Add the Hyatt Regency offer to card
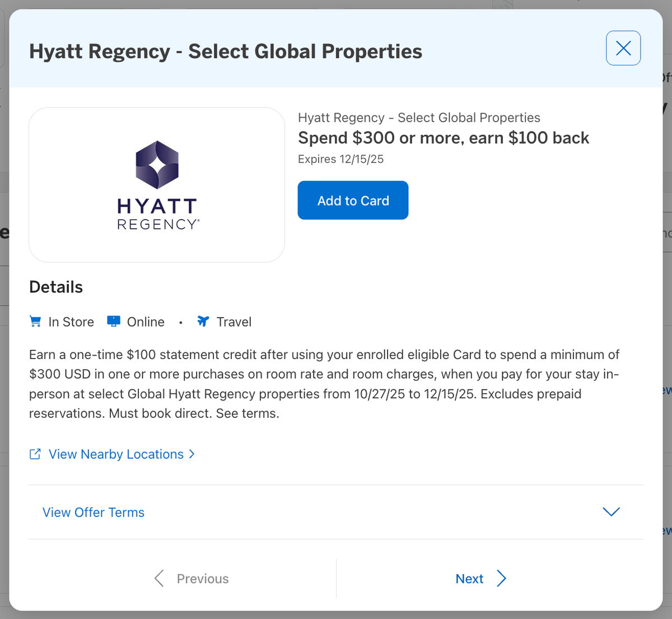Screen dimensions: 672x619 pyautogui.click(x=352, y=200)
